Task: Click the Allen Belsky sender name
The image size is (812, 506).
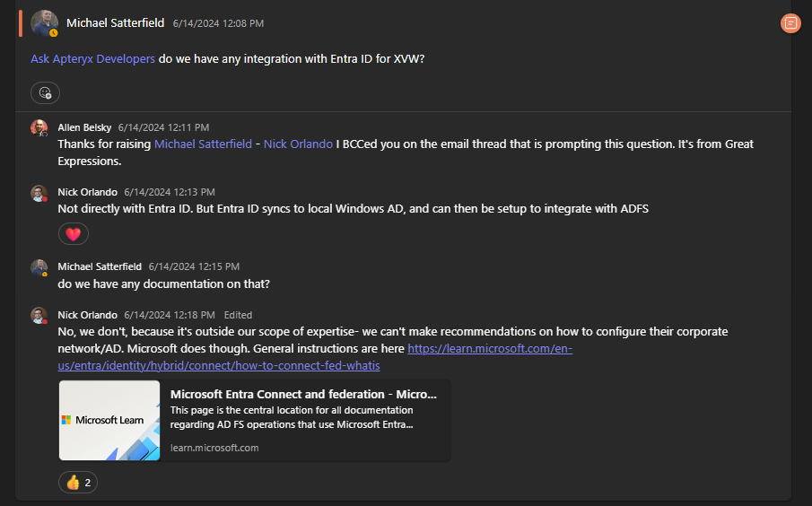Action: [x=84, y=127]
